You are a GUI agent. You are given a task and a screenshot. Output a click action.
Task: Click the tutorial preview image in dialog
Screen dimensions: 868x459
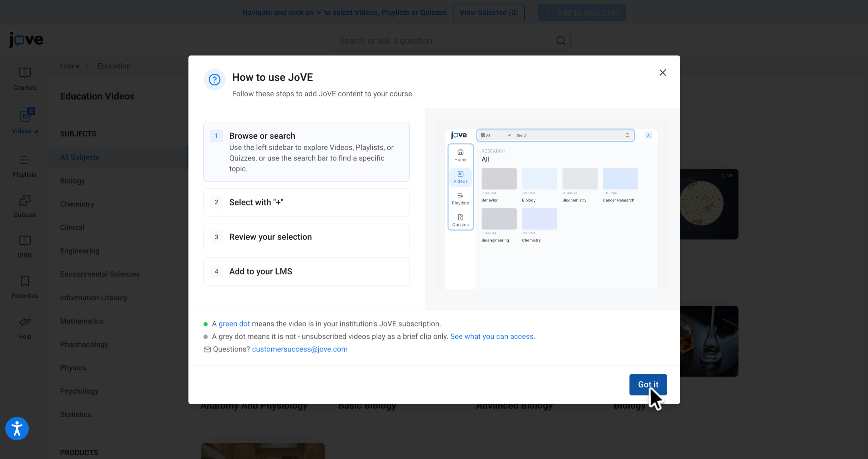(552, 204)
